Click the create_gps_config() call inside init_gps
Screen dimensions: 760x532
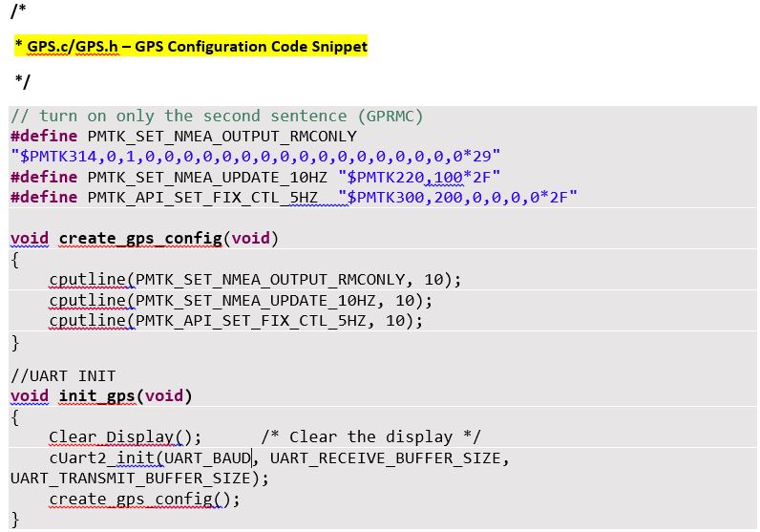144,499
